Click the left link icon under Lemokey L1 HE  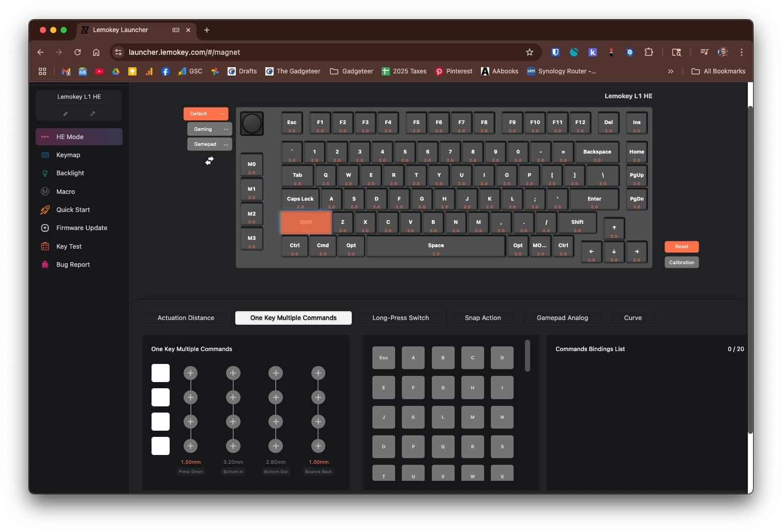tap(66, 114)
